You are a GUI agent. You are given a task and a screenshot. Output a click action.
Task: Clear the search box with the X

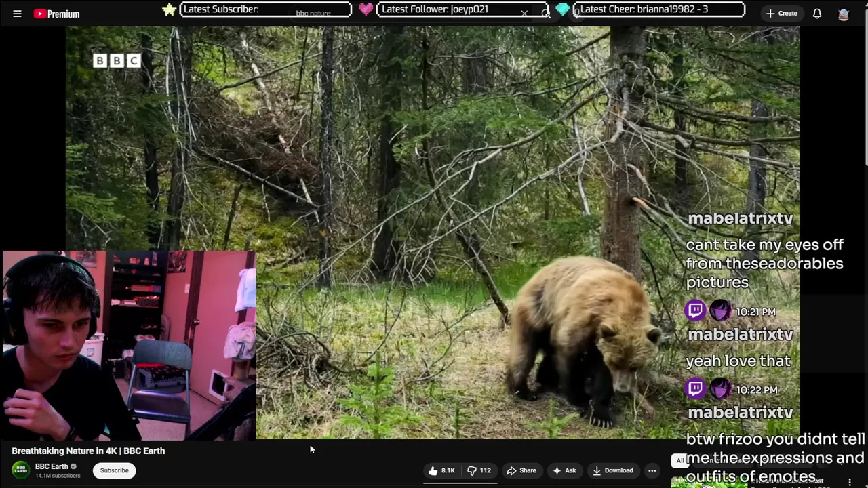coord(524,13)
